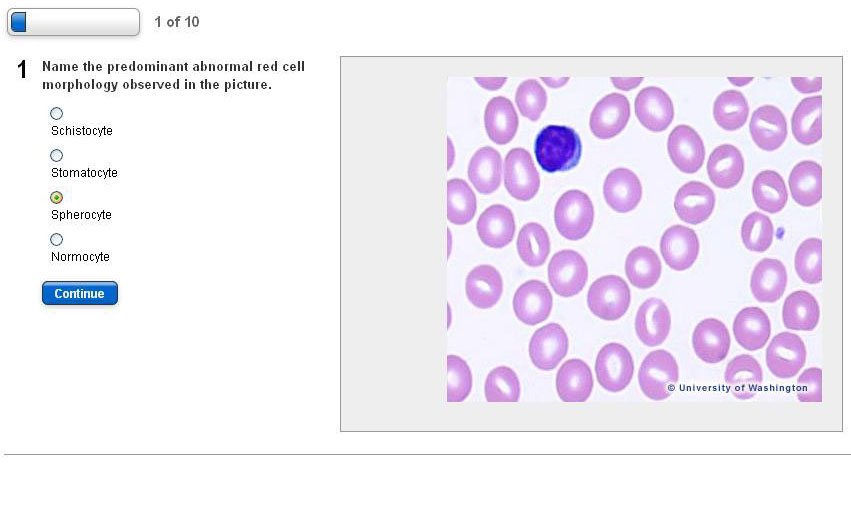Click the Schistocyte answer label
The image size is (851, 519).
coord(82,131)
